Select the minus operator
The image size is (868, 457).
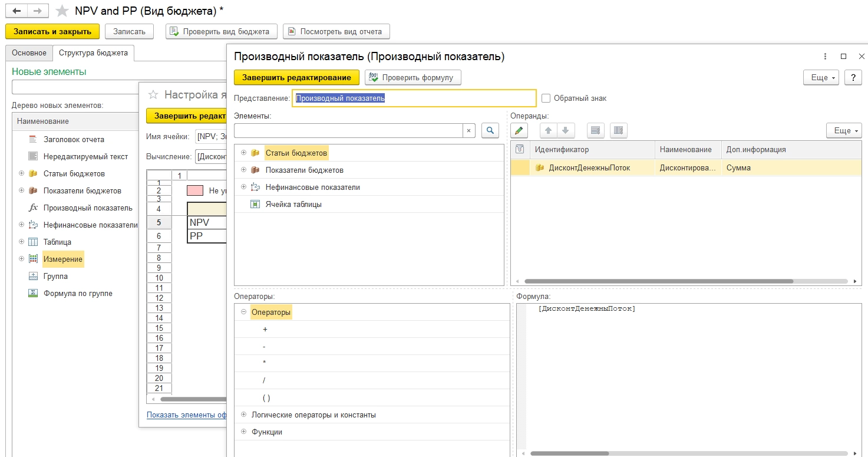tap(264, 347)
